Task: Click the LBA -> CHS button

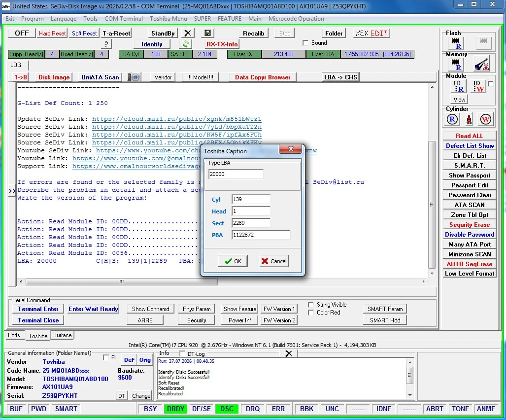Action: click(340, 77)
